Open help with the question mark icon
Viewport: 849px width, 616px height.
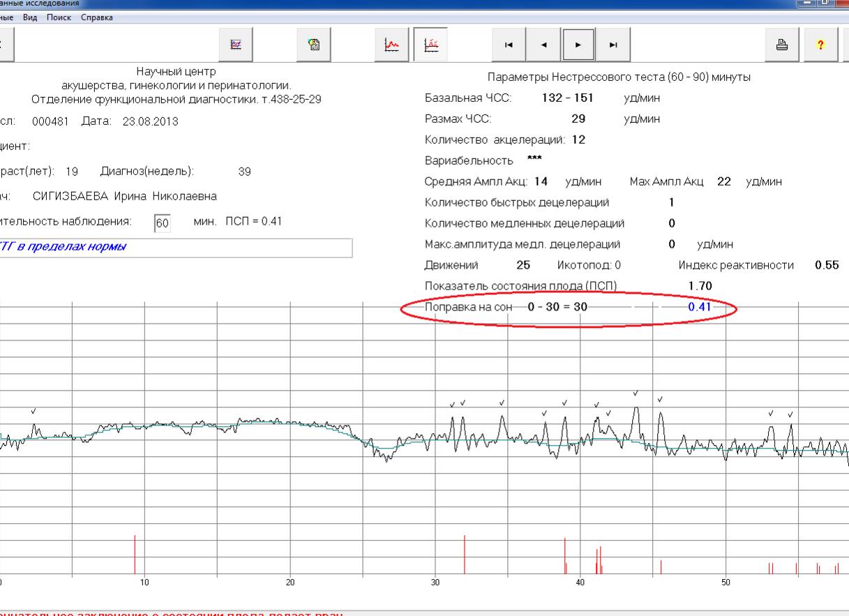820,45
